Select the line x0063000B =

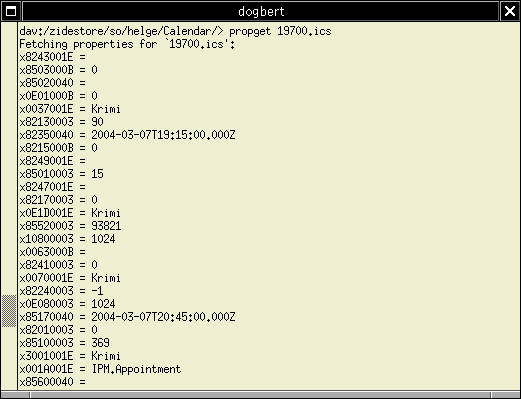[52, 252]
